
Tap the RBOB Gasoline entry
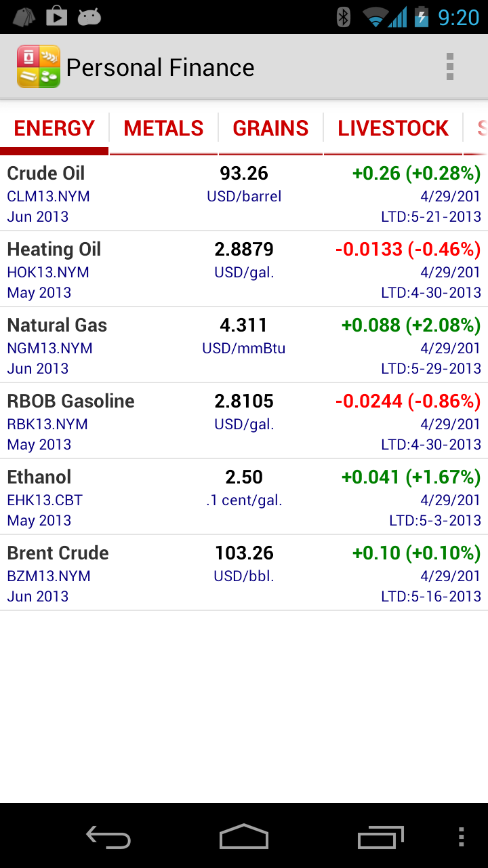pyautogui.click(x=244, y=422)
